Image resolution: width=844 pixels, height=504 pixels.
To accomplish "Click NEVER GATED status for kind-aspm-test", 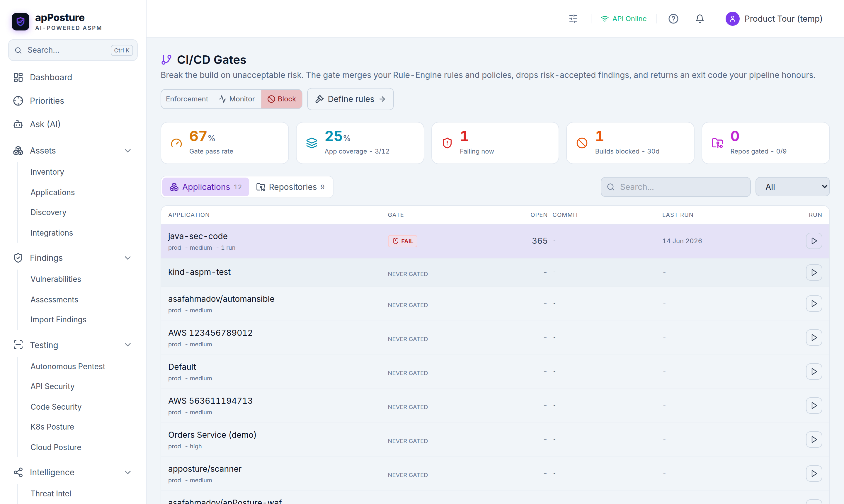I will click(x=408, y=274).
